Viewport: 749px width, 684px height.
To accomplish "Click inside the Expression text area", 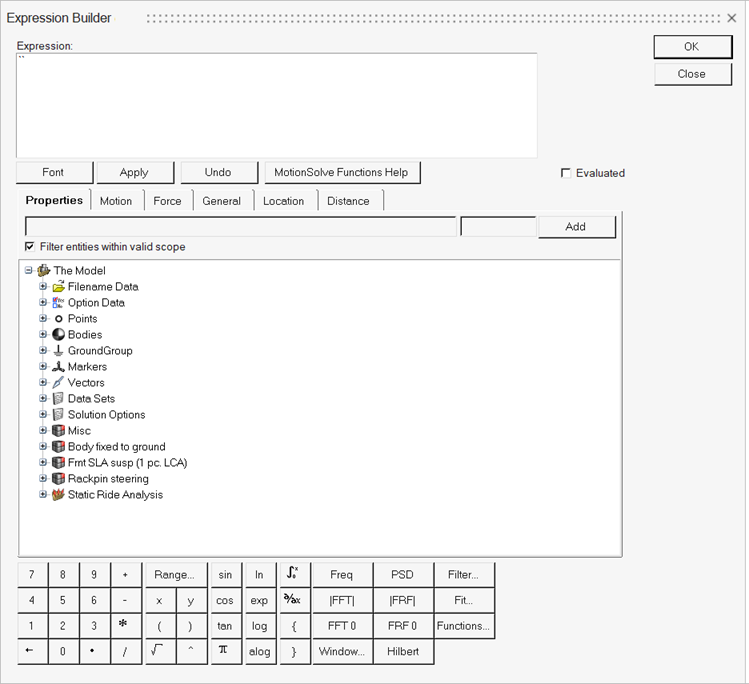I will (277, 105).
